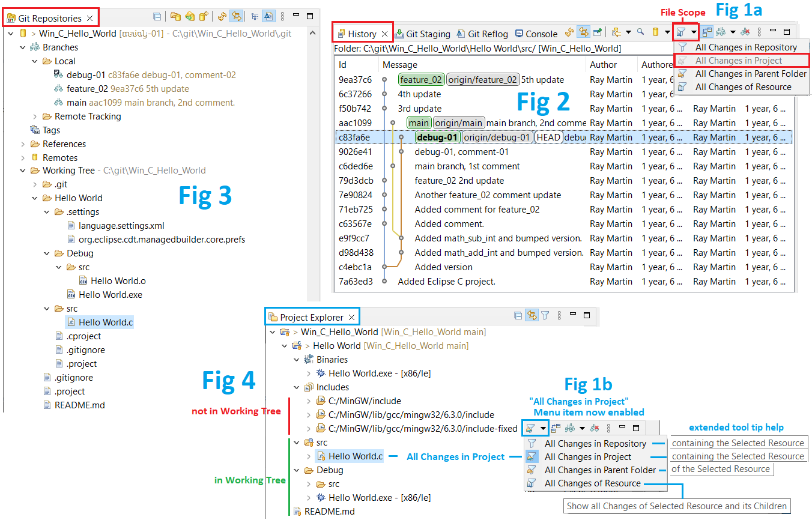This screenshot has height=520, width=812.
Task: Expand the References node
Action: click(23, 144)
